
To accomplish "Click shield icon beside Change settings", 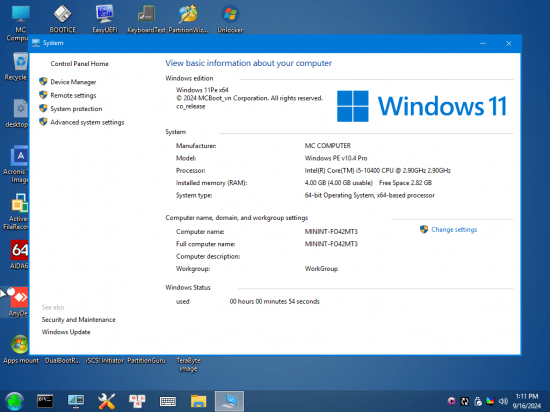I will pyautogui.click(x=424, y=229).
